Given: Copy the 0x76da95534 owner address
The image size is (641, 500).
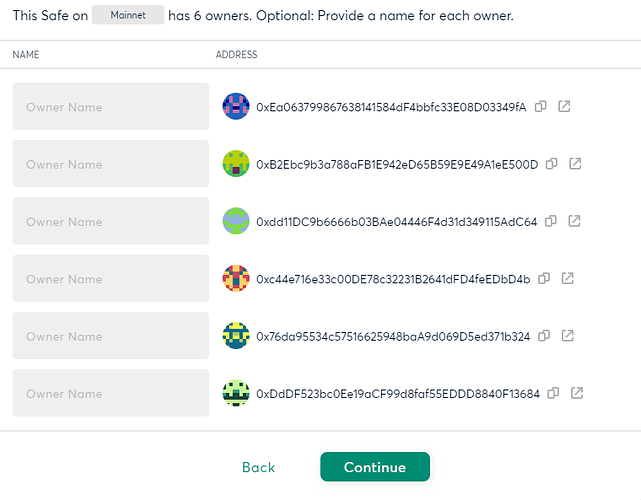Looking at the screenshot, I should (545, 336).
